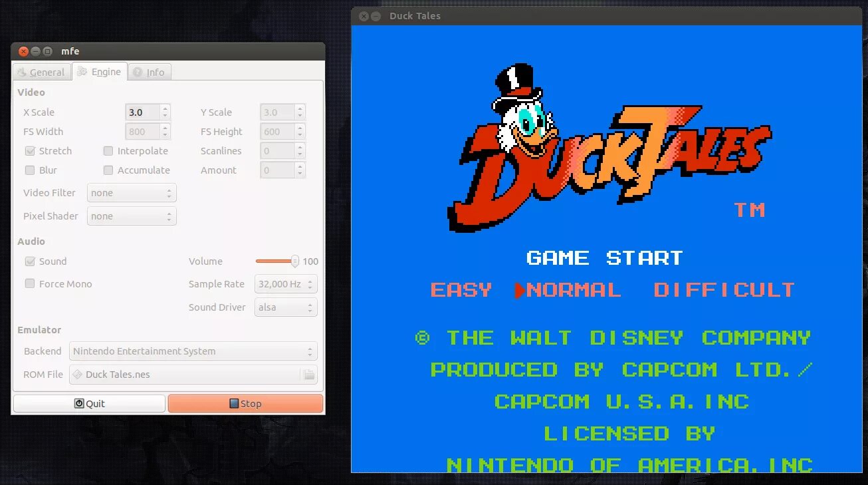This screenshot has height=485, width=868.
Task: Click the Quit button
Action: pos(89,404)
